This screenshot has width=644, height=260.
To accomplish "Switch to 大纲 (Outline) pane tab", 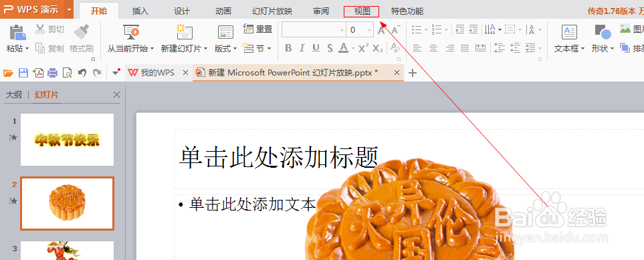I will coord(13,95).
